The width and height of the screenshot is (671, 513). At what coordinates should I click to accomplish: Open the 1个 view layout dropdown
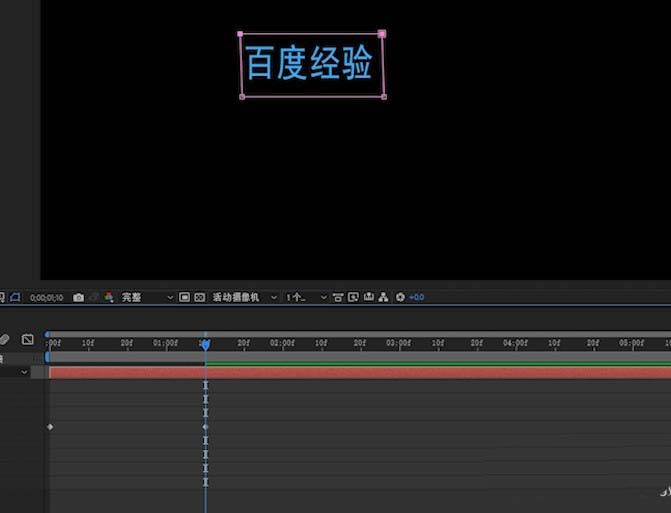pyautogui.click(x=306, y=297)
